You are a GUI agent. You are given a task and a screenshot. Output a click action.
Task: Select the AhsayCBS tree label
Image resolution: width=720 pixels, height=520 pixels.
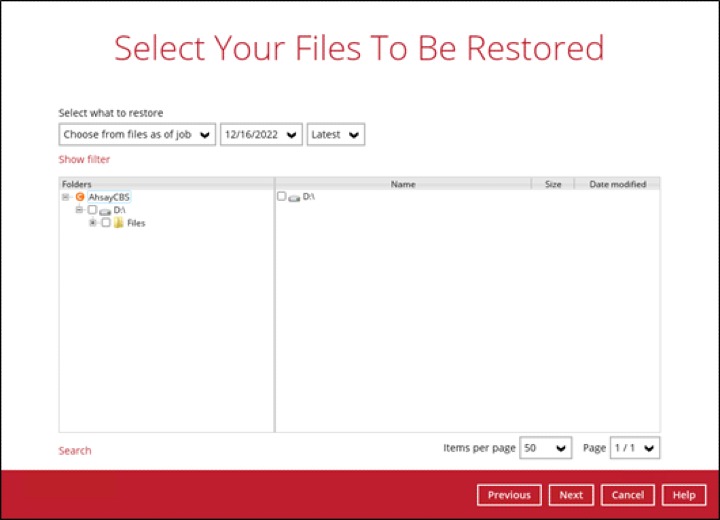tap(109, 197)
